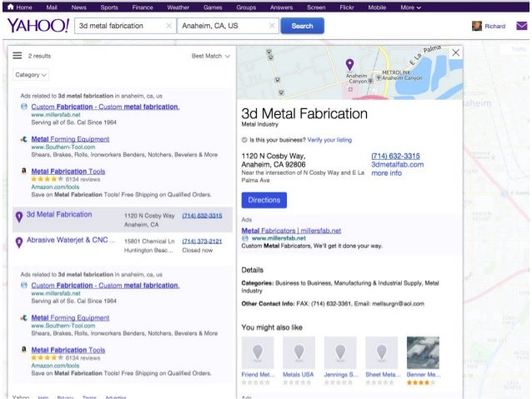Click Richard's profile avatar
The width and height of the screenshot is (532, 399).
pyautogui.click(x=477, y=26)
